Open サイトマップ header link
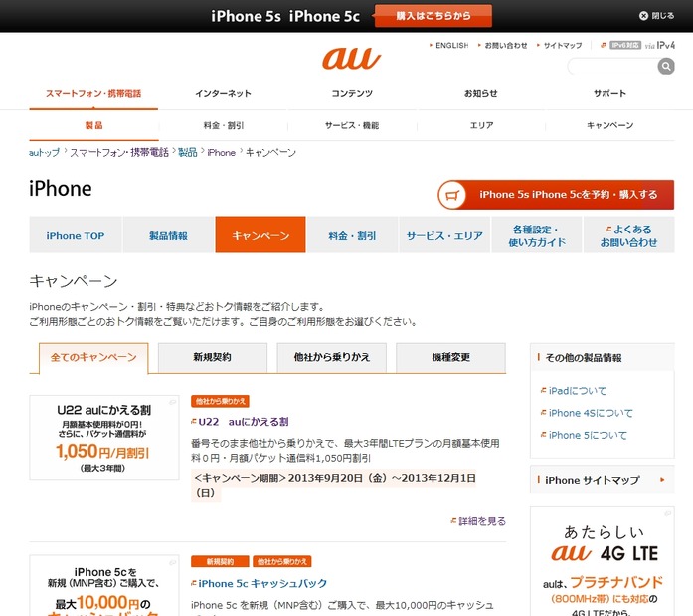The image size is (693, 616). click(562, 45)
